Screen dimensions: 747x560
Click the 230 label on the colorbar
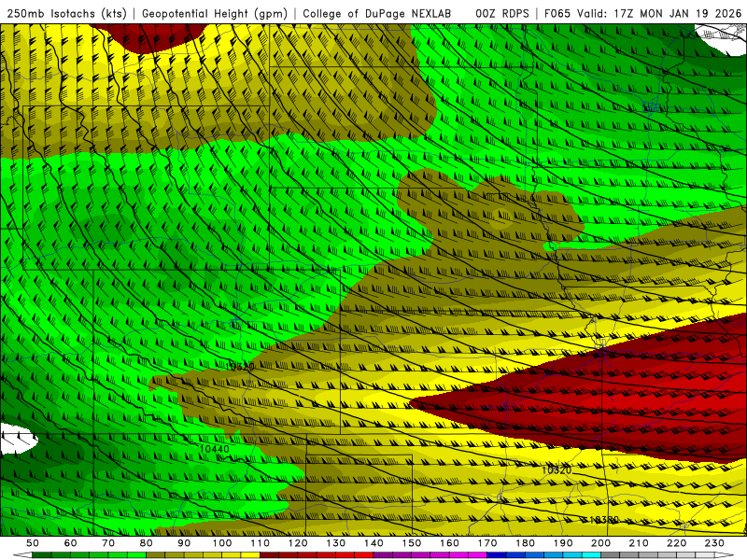pyautogui.click(x=714, y=543)
